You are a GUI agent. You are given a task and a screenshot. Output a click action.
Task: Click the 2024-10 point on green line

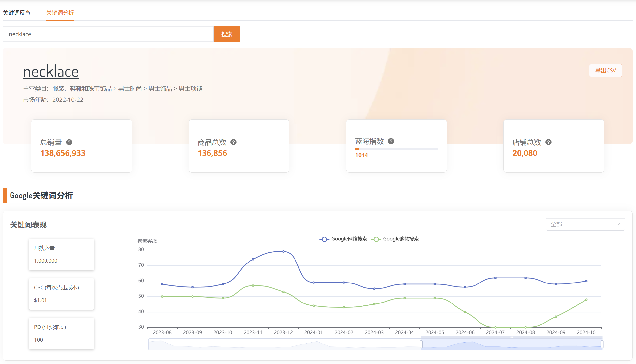[x=586, y=300]
